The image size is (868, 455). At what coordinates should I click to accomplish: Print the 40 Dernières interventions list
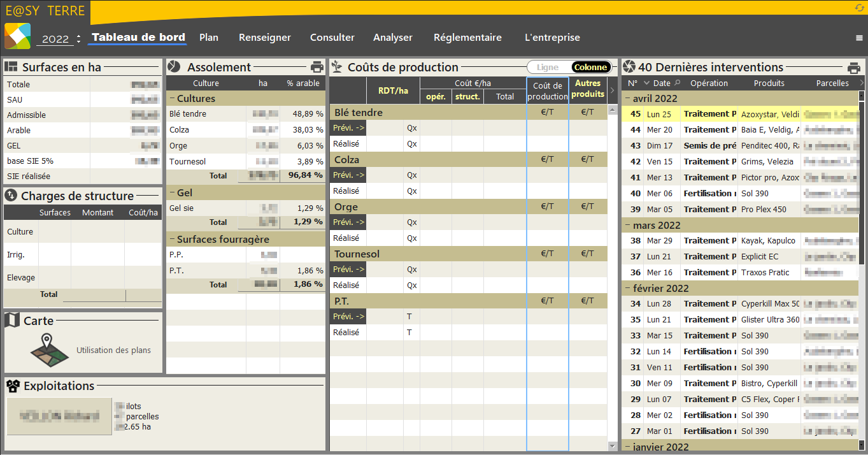tap(854, 68)
